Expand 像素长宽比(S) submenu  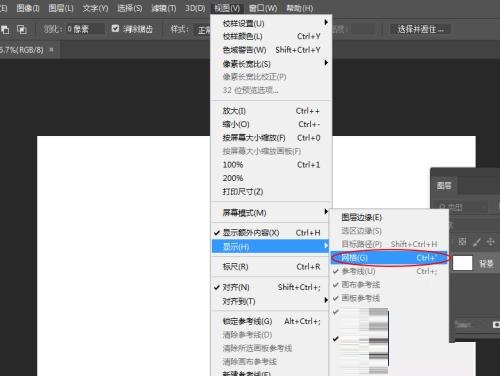tap(270, 64)
